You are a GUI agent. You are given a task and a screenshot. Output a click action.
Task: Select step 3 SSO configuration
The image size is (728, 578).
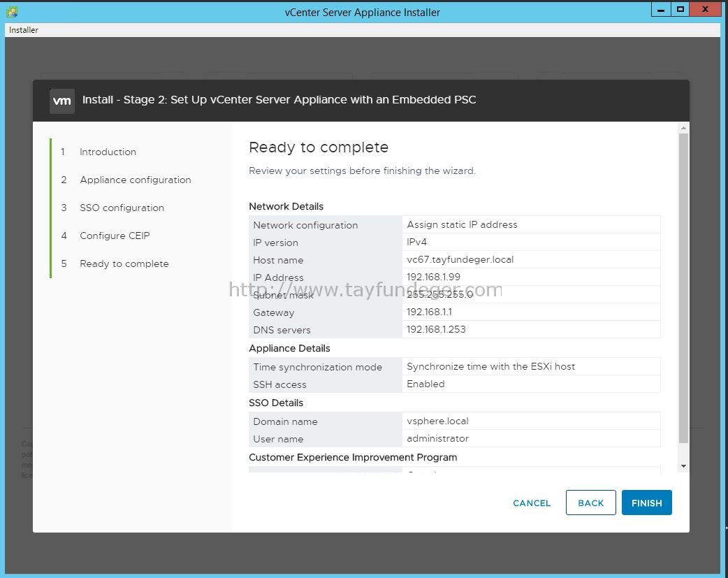click(x=122, y=208)
